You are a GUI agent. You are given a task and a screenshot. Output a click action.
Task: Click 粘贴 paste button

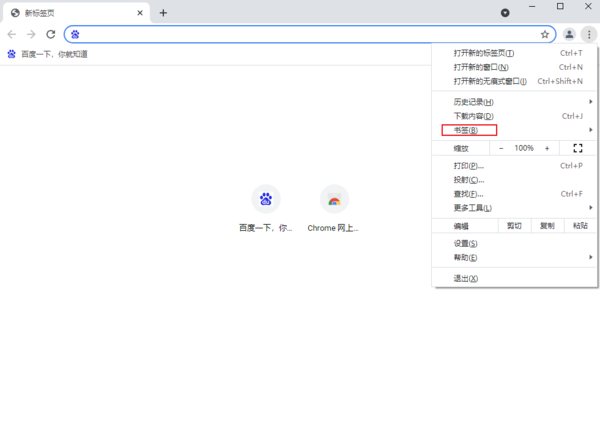pyautogui.click(x=580, y=226)
